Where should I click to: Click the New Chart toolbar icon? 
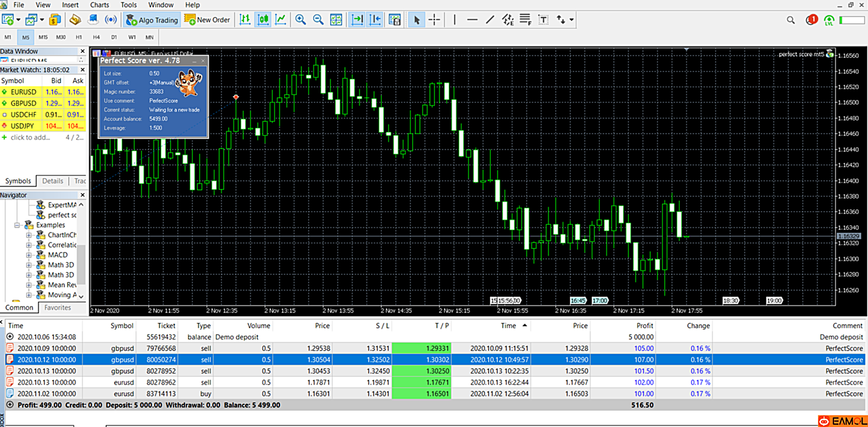[x=8, y=20]
